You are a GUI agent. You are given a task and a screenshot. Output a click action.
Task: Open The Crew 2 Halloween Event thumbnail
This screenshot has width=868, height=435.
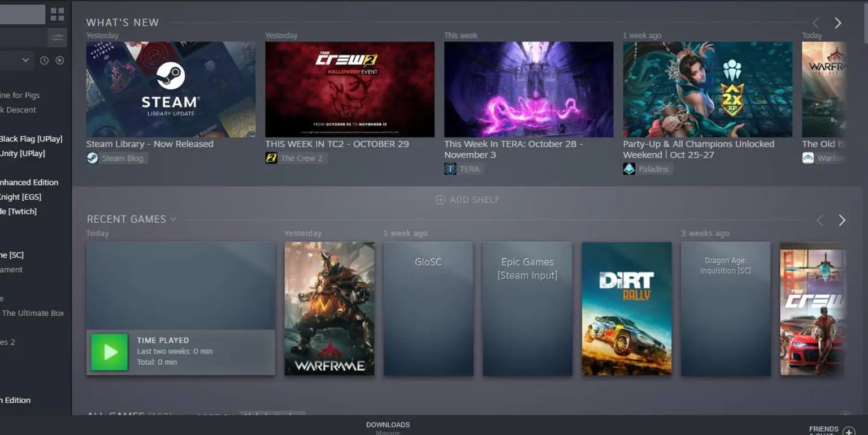pyautogui.click(x=350, y=89)
